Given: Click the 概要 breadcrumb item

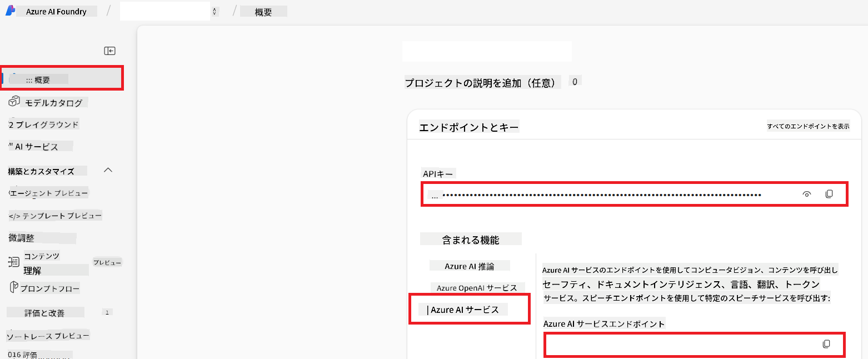Looking at the screenshot, I should point(263,12).
